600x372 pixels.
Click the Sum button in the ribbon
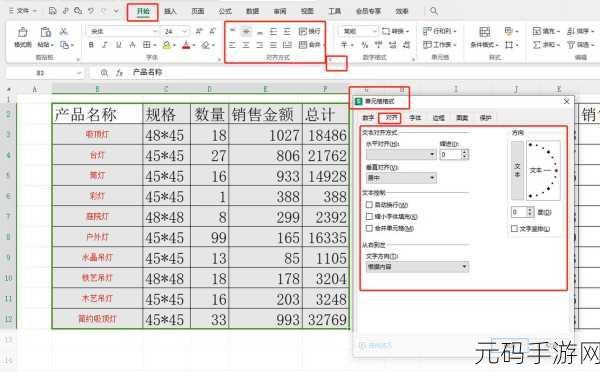[546, 45]
